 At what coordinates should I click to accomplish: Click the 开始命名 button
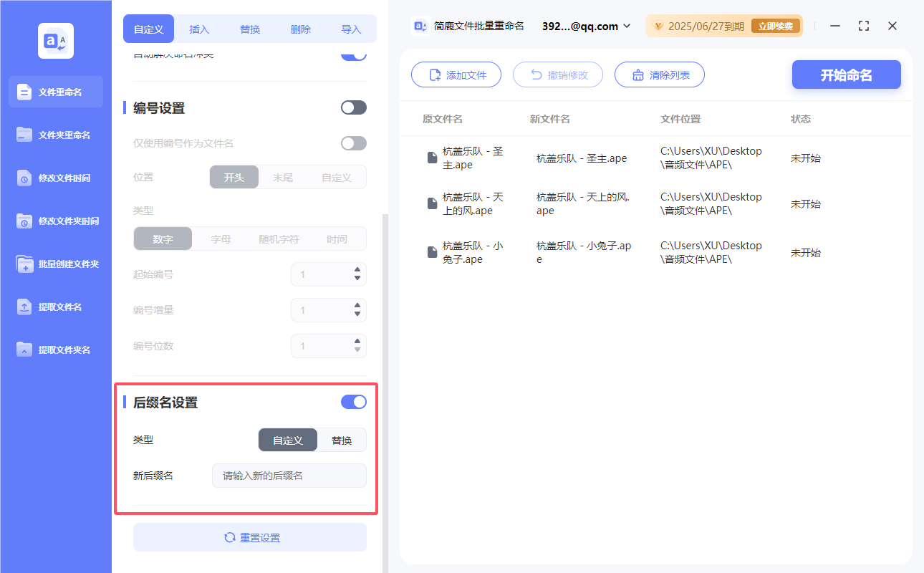pos(846,74)
